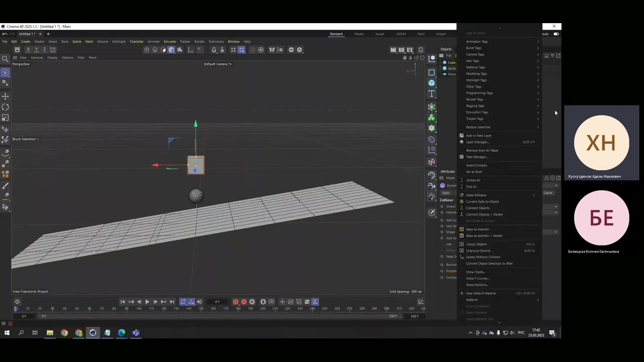Toggle Z axis lock in top toolbar
Screen dimensions: 644x362
pos(44,50)
